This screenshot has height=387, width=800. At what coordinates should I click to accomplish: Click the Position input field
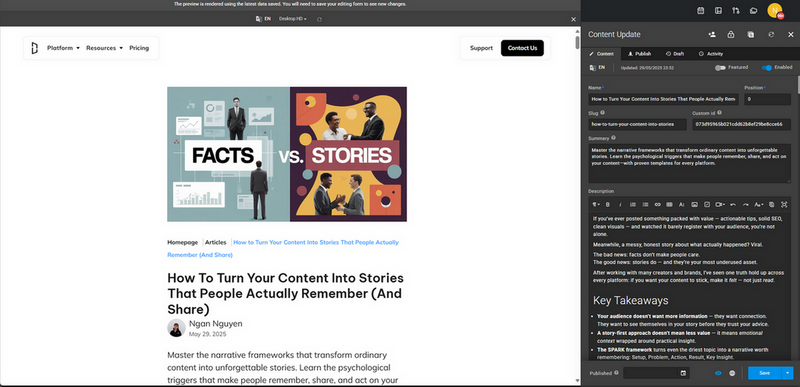(767, 99)
